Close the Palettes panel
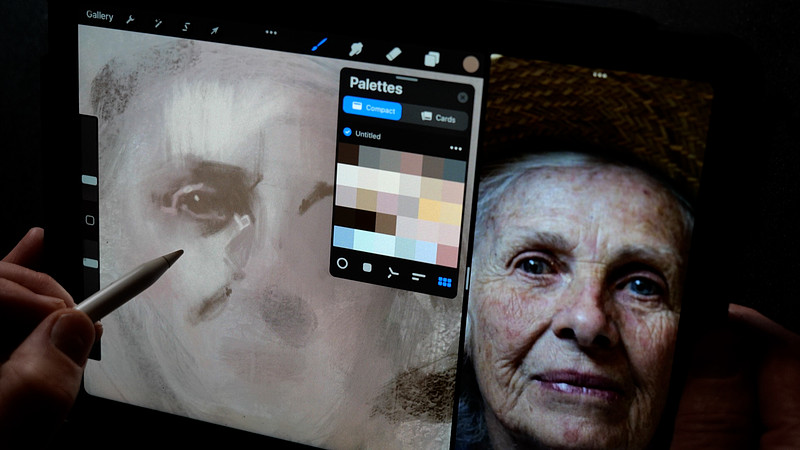 pyautogui.click(x=462, y=97)
